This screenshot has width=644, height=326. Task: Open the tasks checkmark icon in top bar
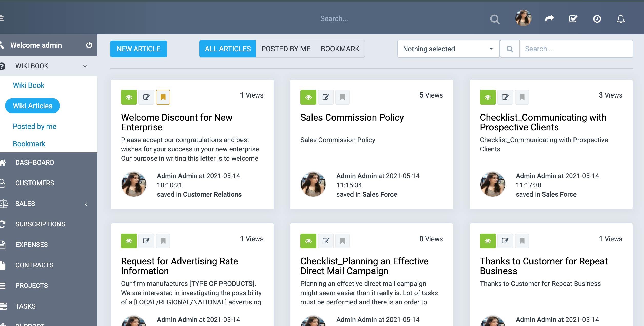coord(573,19)
